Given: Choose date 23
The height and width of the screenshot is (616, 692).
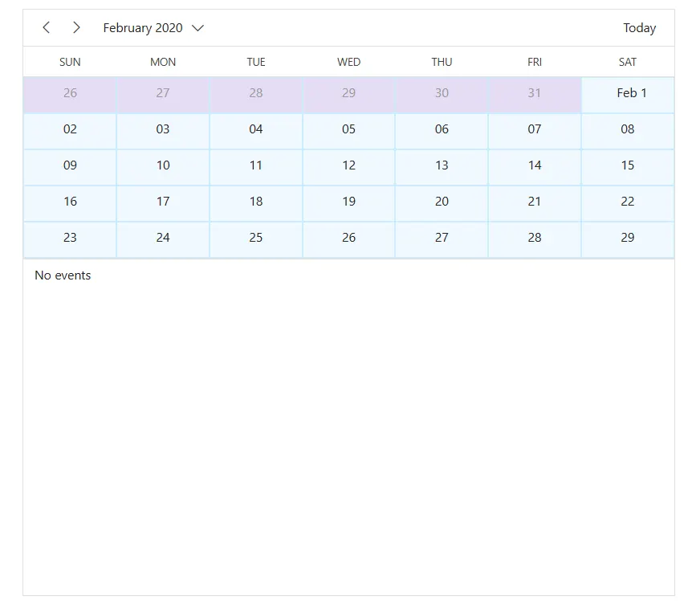Looking at the screenshot, I should (x=70, y=240).
